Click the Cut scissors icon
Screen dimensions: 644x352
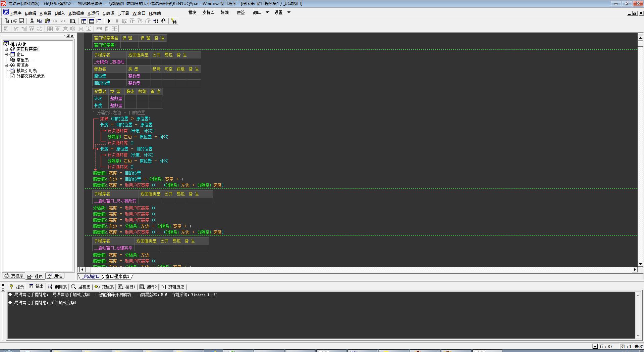32,21
